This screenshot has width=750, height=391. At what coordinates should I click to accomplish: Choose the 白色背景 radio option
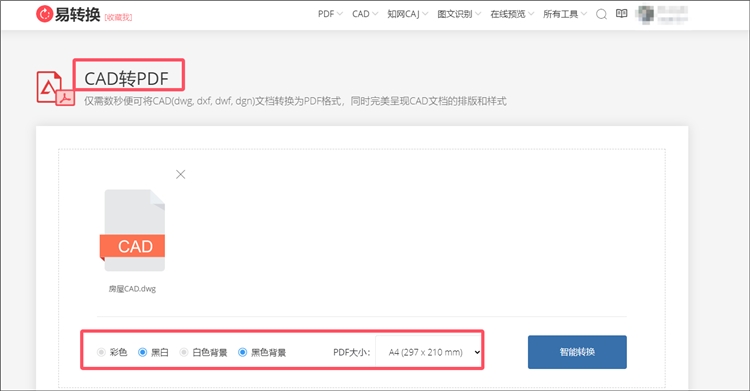click(184, 352)
